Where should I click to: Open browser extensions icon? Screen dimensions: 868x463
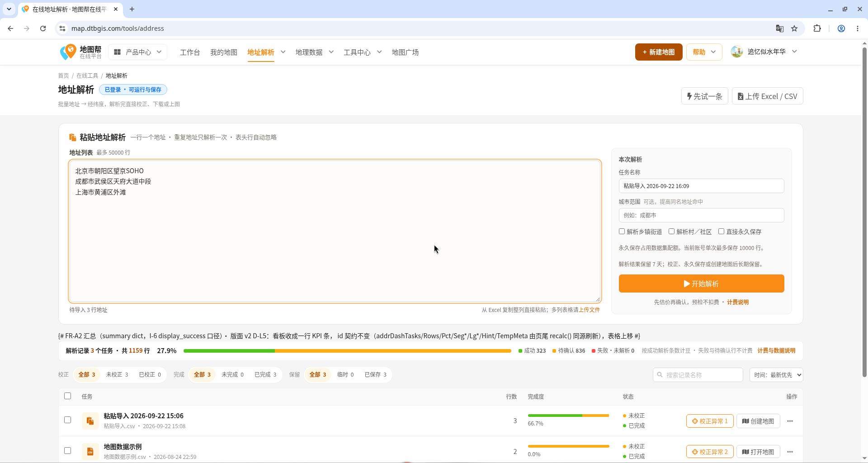(817, 28)
